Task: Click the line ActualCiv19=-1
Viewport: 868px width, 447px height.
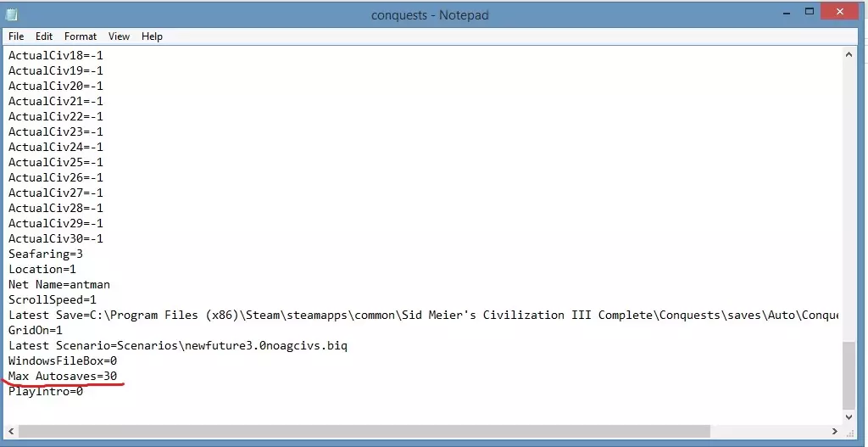Action: (x=55, y=71)
